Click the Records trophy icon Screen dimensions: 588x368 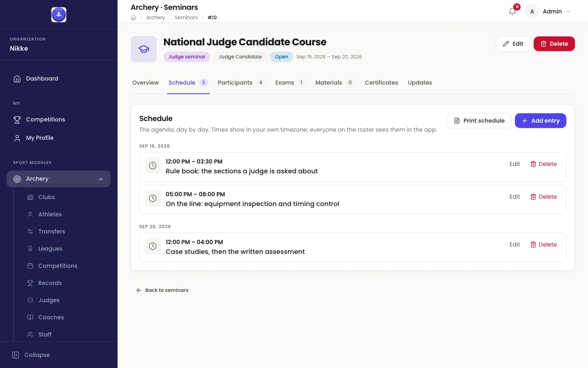pos(30,283)
